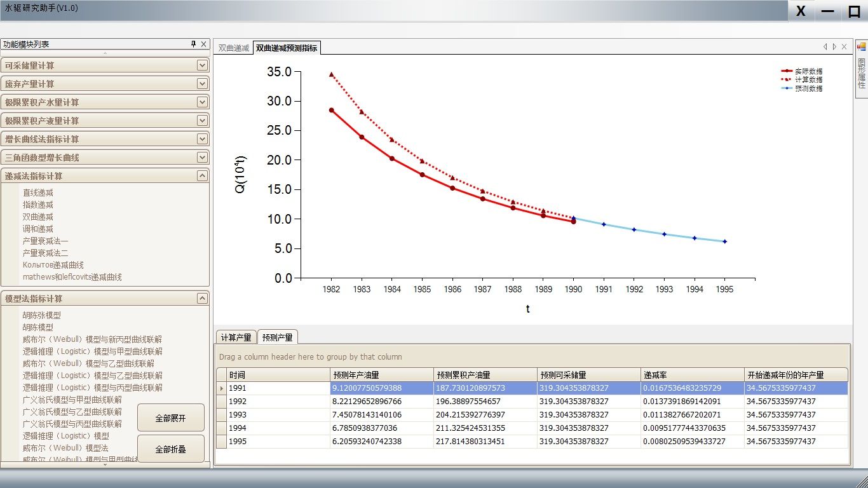Viewport: 868px width, 488px height.
Task: Select 广义翁氏模型与甲型曲线联解
Action: coord(72,400)
